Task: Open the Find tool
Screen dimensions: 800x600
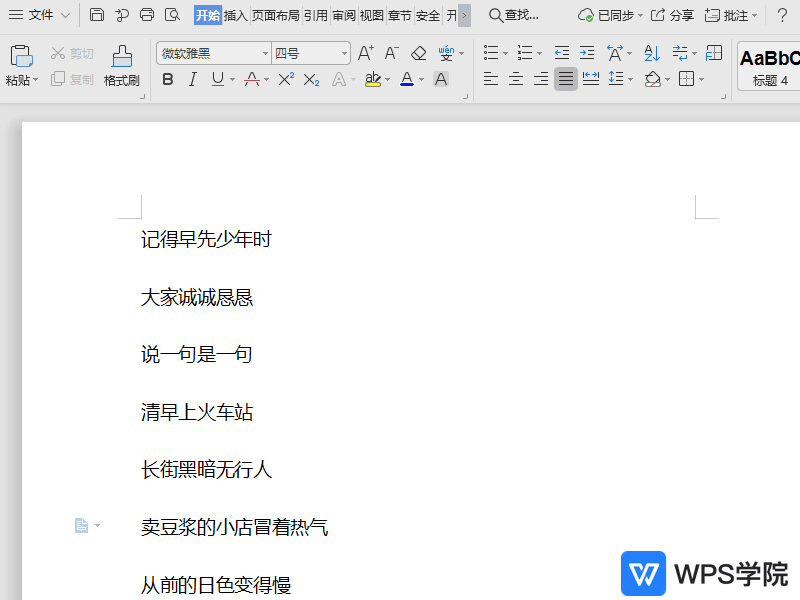Action: tap(517, 15)
